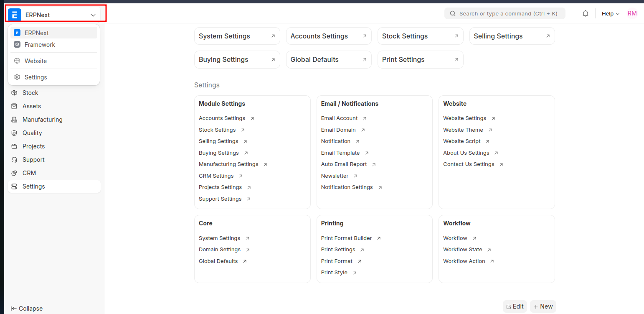This screenshot has height=314, width=644.
Task: Open the CRM module in sidebar
Action: tap(54, 173)
